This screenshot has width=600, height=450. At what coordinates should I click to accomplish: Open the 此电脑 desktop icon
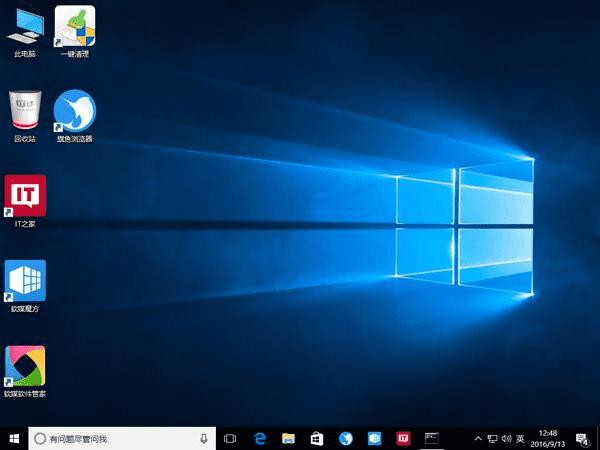pos(25,33)
